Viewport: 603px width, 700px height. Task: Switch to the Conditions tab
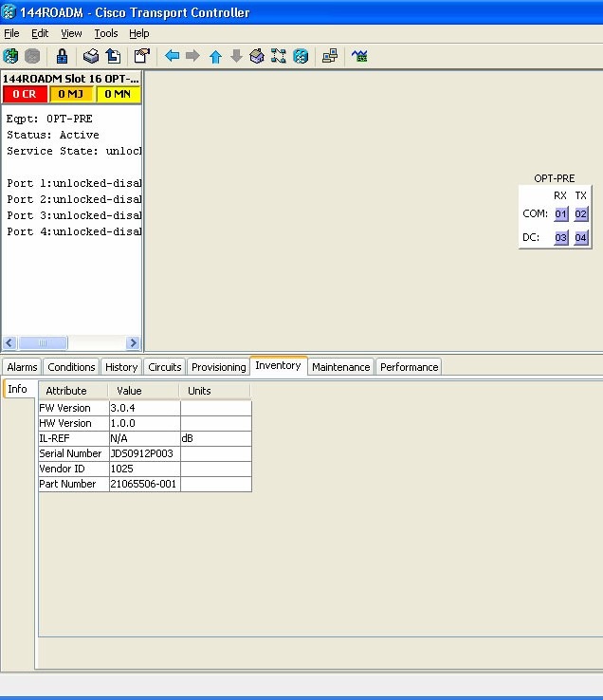coord(71,367)
